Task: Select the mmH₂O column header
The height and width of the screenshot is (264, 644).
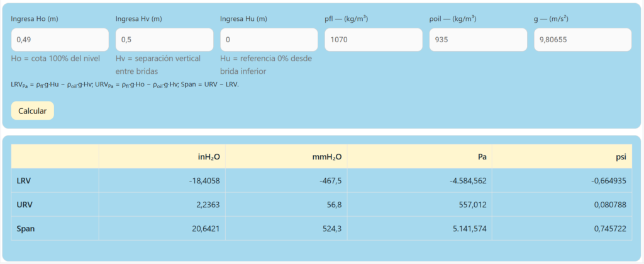Action: point(327,157)
